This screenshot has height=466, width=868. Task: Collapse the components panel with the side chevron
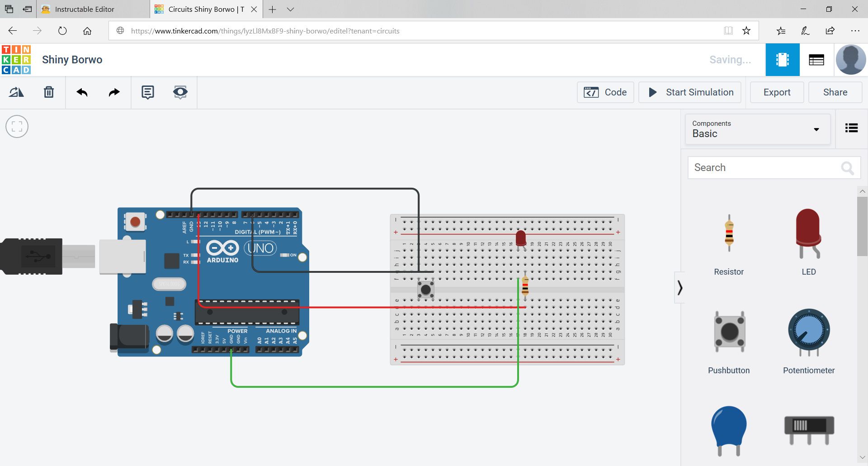(680, 287)
